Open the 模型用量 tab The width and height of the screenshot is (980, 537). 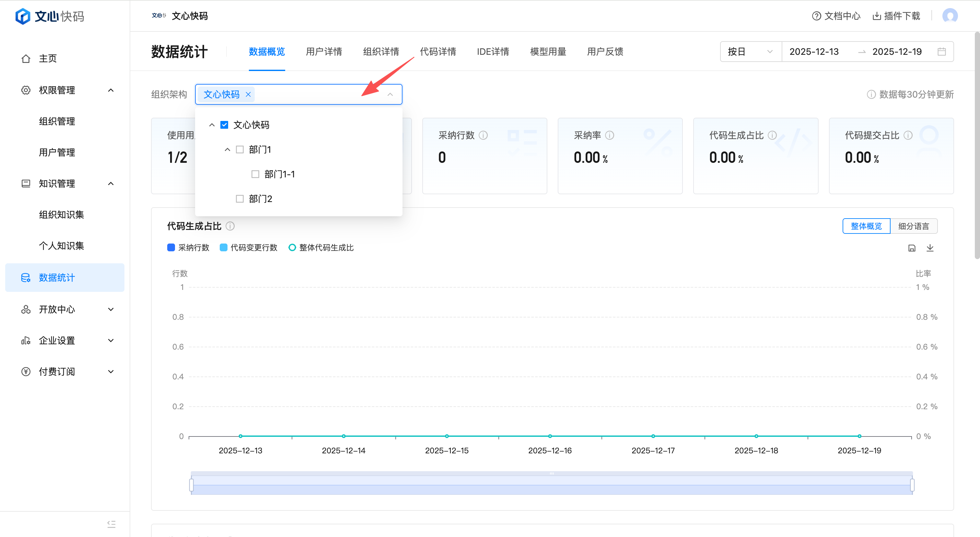(x=548, y=51)
